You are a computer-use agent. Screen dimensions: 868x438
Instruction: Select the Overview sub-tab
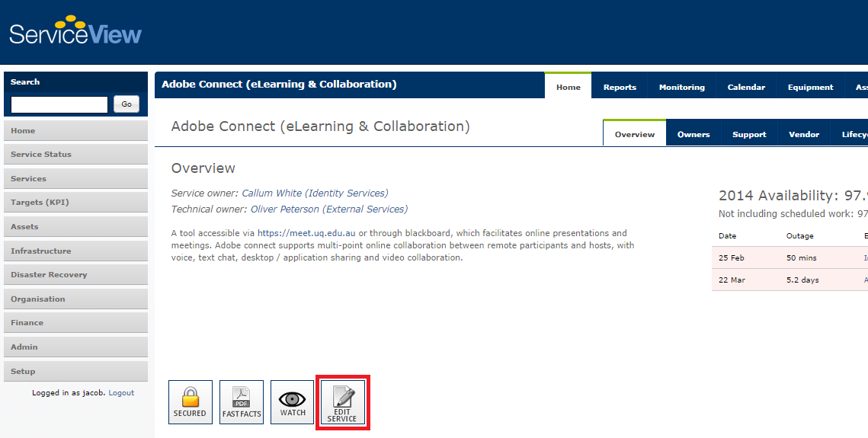tap(634, 134)
